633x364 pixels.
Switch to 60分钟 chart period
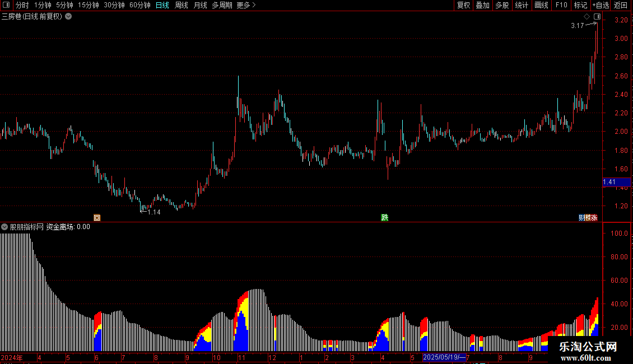click(x=140, y=5)
